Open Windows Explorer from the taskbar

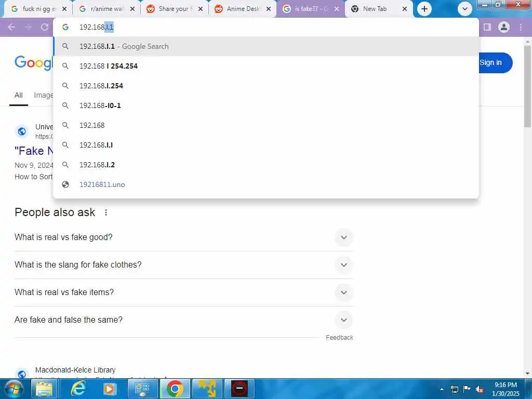[45, 389]
